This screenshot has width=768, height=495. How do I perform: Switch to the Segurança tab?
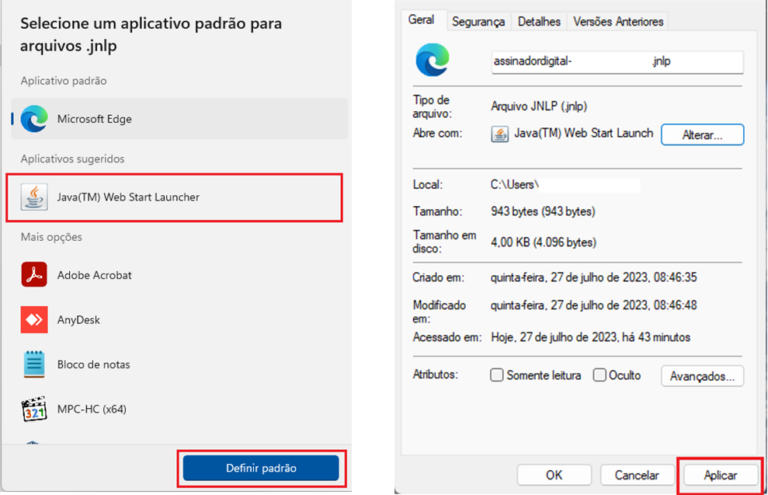point(478,21)
